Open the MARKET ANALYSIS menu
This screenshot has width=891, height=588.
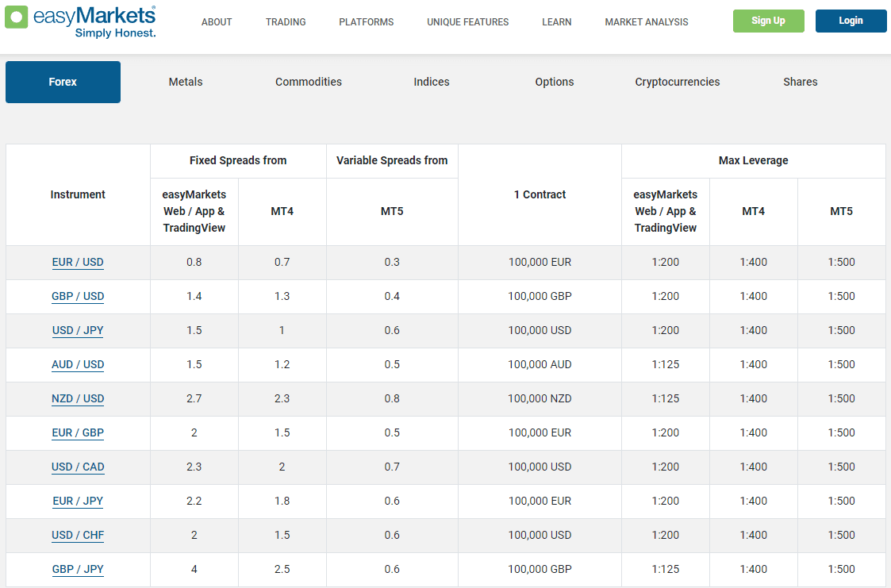coord(647,21)
